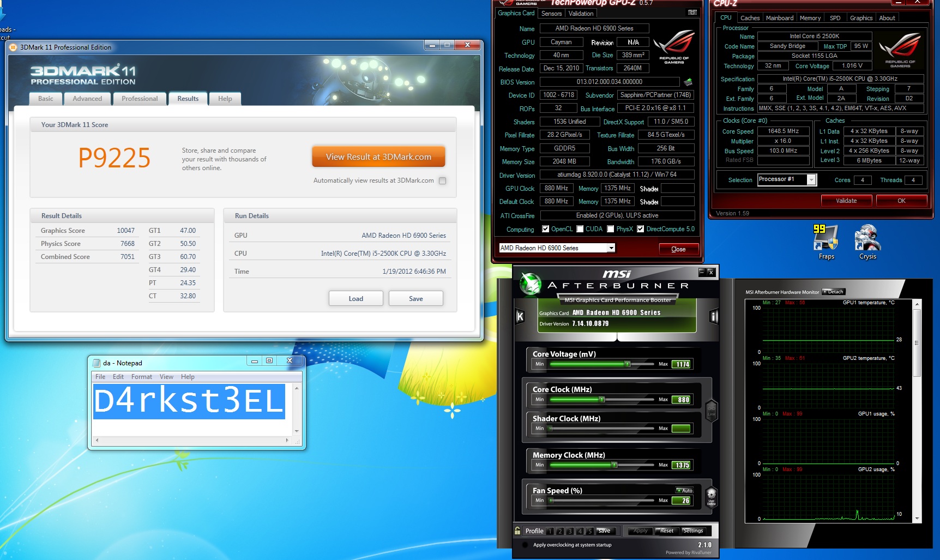Toggle the DirectCompute 5.0 checkbox
940x560 pixels.
pyautogui.click(x=641, y=229)
